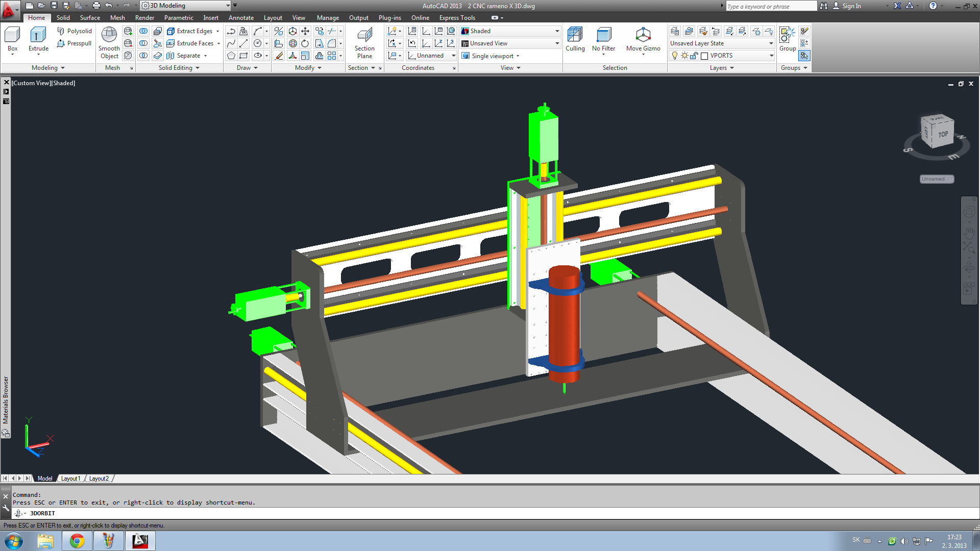Toggle the VPORTS layer light bulb on/off

click(x=675, y=56)
